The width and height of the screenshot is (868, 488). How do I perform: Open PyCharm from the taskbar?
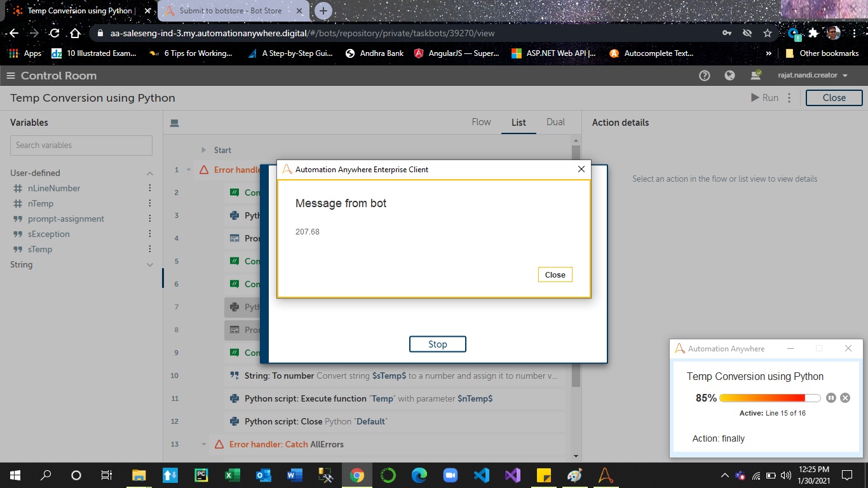point(201,475)
